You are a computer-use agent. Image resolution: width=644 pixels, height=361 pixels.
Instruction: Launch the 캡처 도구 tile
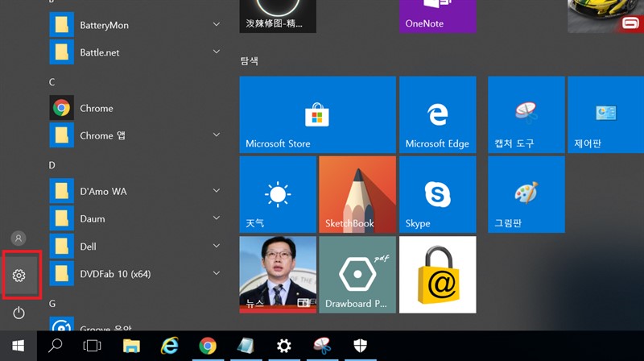(526, 114)
